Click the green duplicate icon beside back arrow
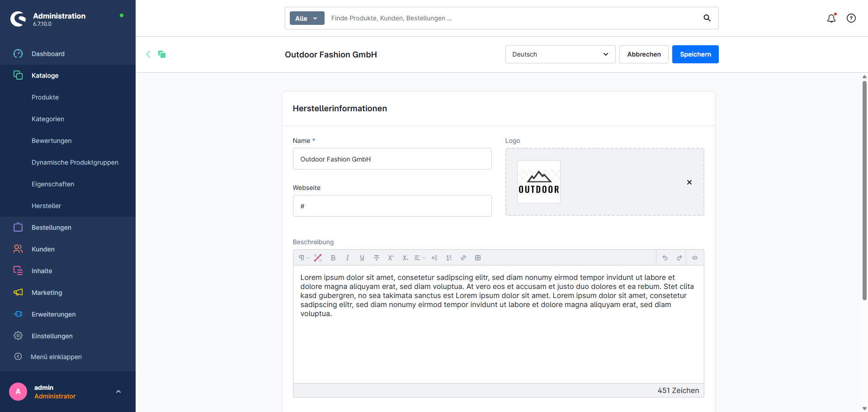The image size is (868, 412). [162, 54]
